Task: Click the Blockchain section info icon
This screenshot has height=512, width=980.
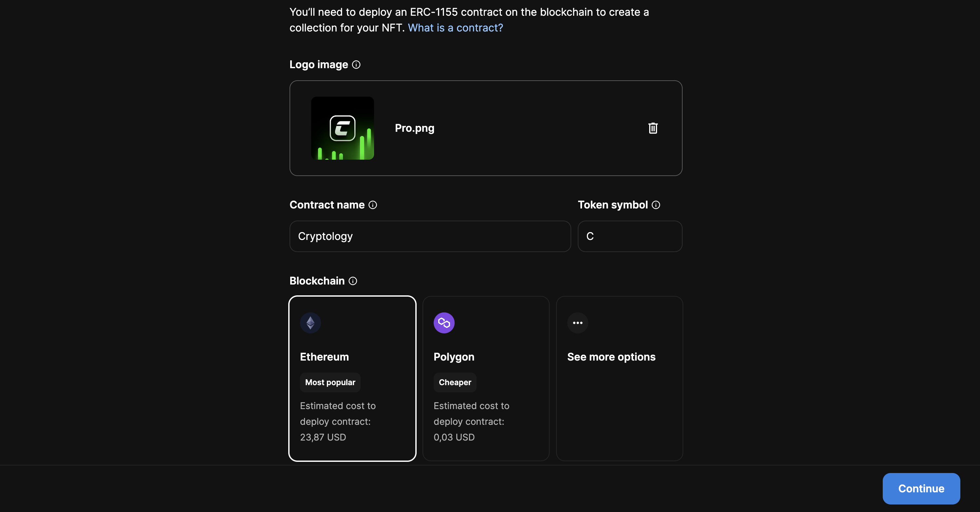Action: [x=352, y=280]
